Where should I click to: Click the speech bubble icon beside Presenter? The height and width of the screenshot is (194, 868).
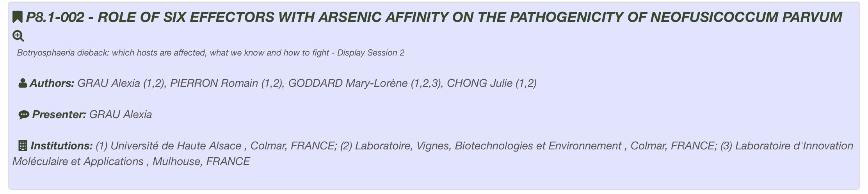pyautogui.click(x=24, y=115)
